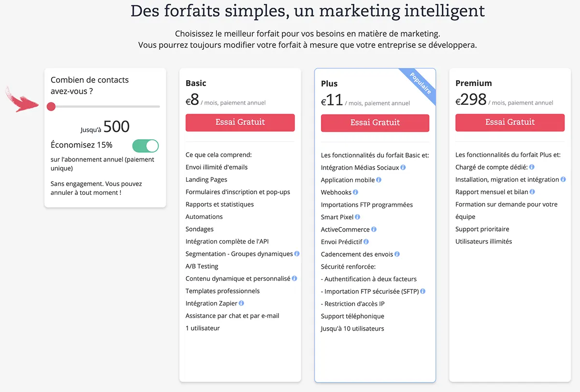Toggle the Économisez 15% annual switch
Viewport: 580px width, 392px height.
pos(145,145)
